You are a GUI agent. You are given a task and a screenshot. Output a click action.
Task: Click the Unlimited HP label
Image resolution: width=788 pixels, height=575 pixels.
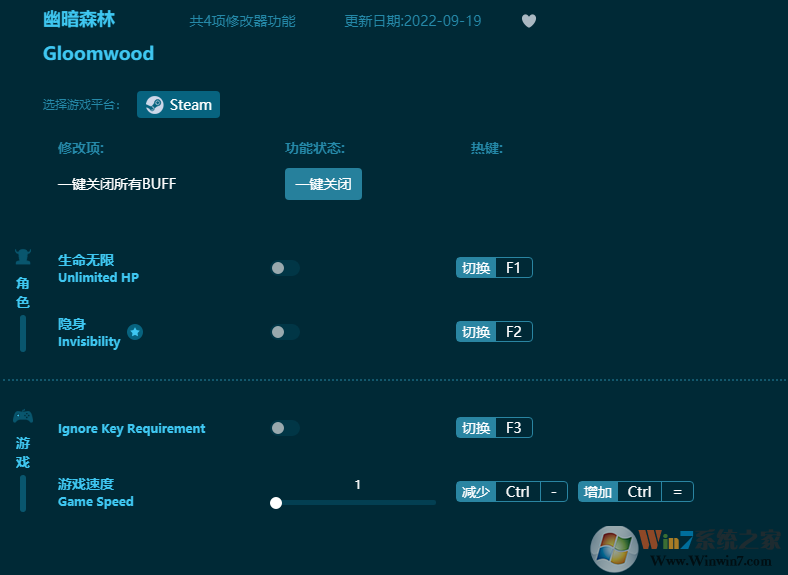[x=98, y=277]
